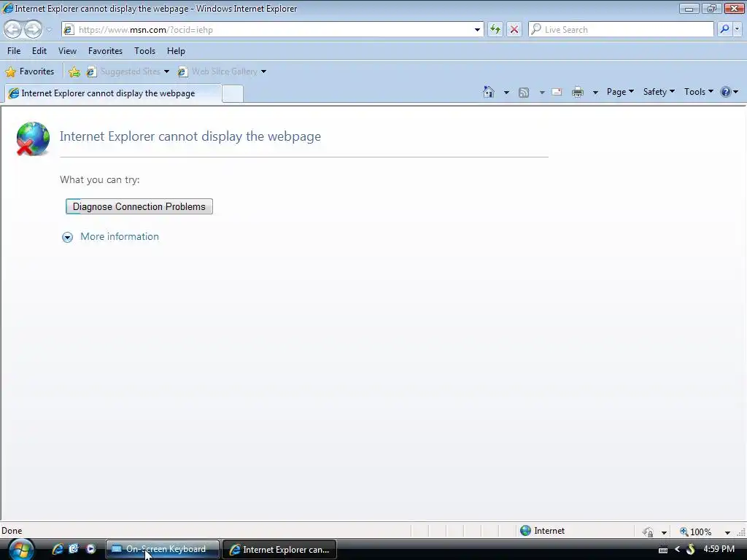Expand the Suggested Sites dropdown arrow
This screenshot has height=560, width=747.
(167, 71)
